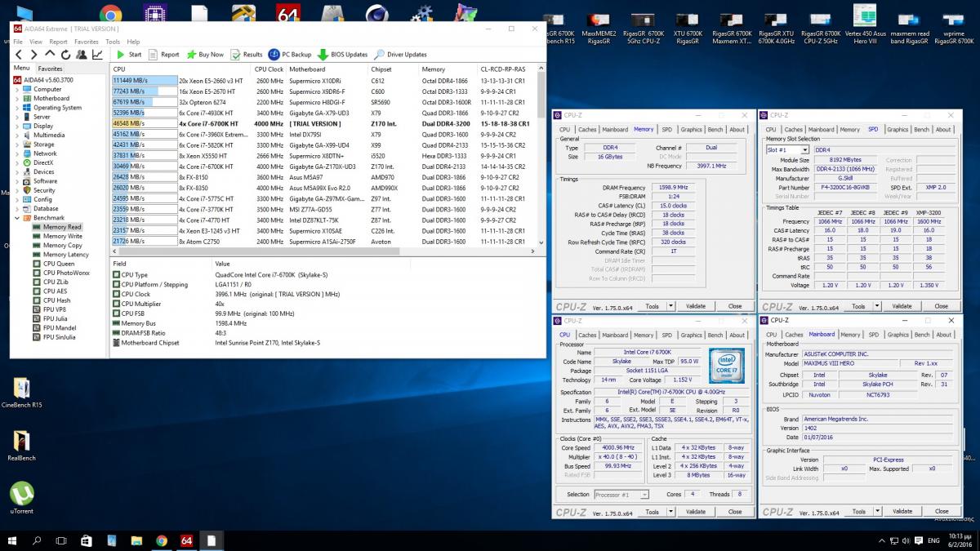
Task: Click Tools button in the CPU-Z SPD window
Action: (x=858, y=306)
